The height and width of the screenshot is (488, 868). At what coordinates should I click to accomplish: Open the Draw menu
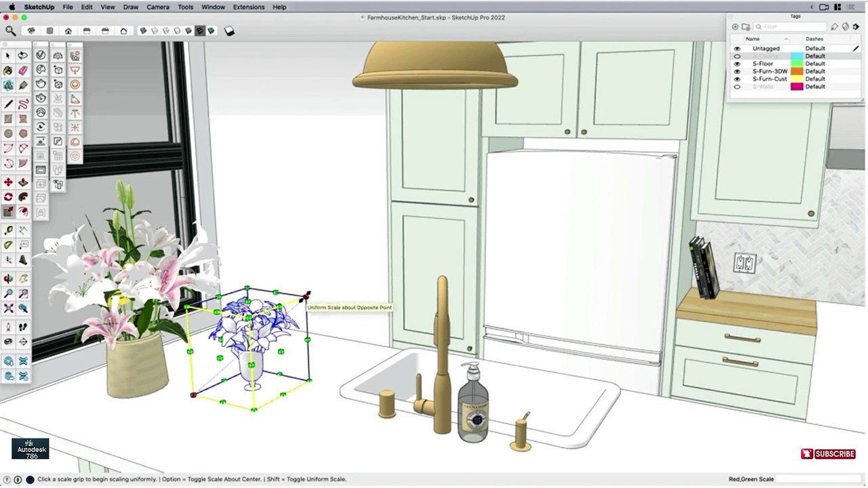coord(131,7)
